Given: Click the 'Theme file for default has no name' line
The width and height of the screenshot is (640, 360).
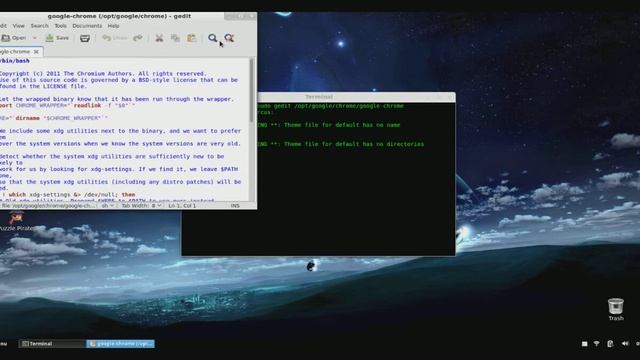Looking at the screenshot, I should pyautogui.click(x=329, y=125).
